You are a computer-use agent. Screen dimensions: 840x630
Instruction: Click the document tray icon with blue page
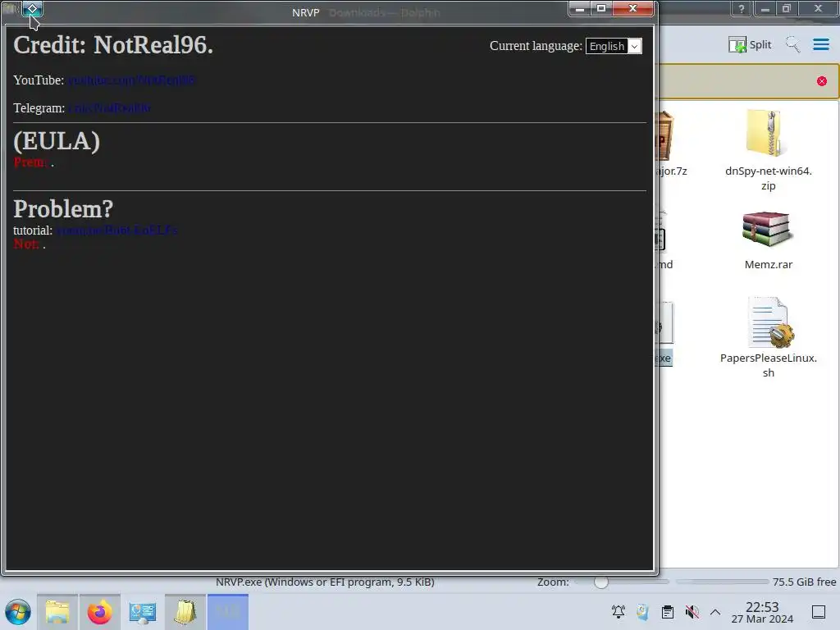point(643,612)
